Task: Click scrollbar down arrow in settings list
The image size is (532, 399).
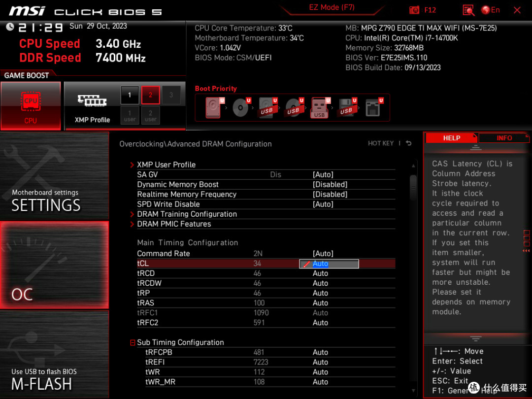Action: pos(413,391)
